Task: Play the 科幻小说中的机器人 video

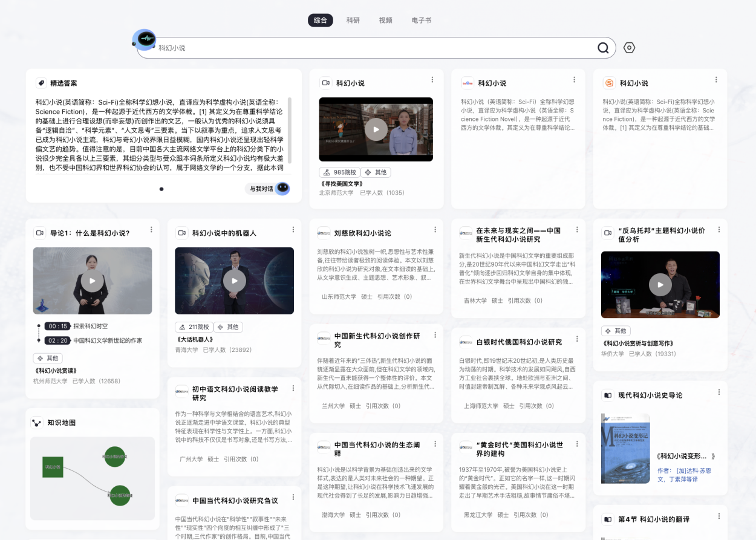Action: click(x=234, y=281)
